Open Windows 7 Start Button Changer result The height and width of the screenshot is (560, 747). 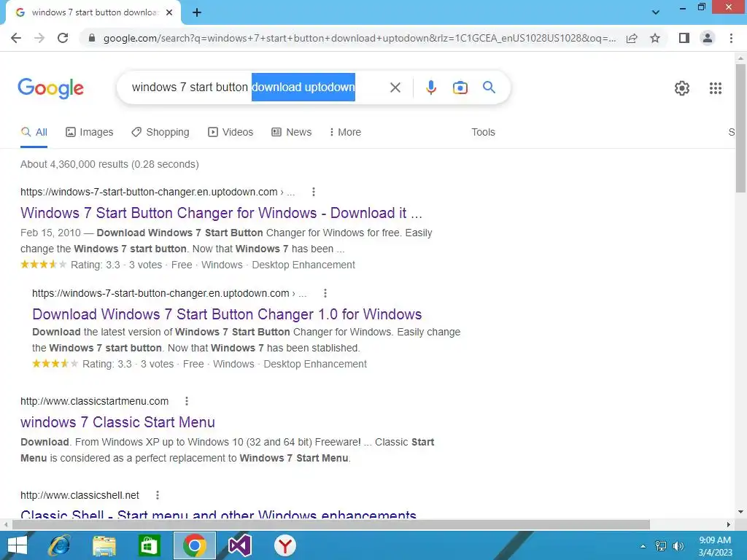click(222, 213)
